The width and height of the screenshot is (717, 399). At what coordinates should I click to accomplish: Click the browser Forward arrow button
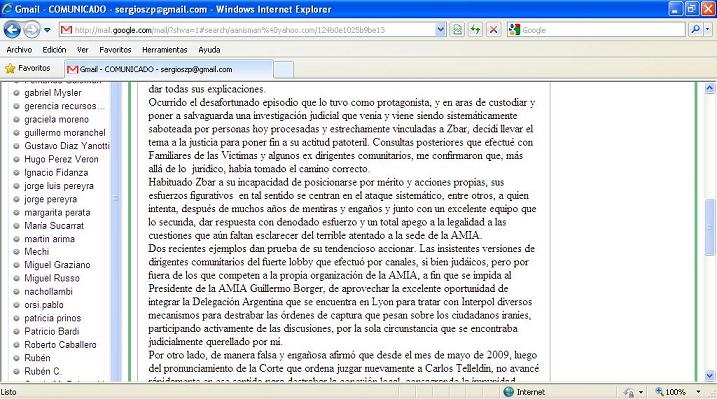pos(32,30)
